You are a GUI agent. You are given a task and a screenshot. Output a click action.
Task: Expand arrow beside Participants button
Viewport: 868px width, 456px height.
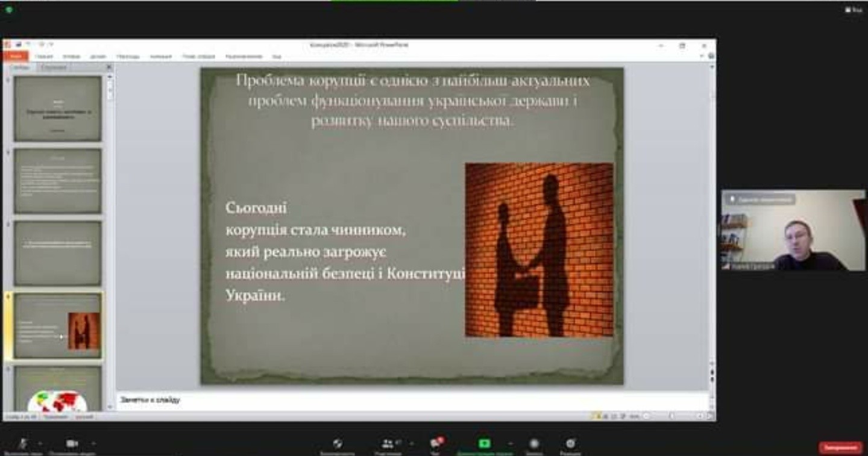[412, 443]
